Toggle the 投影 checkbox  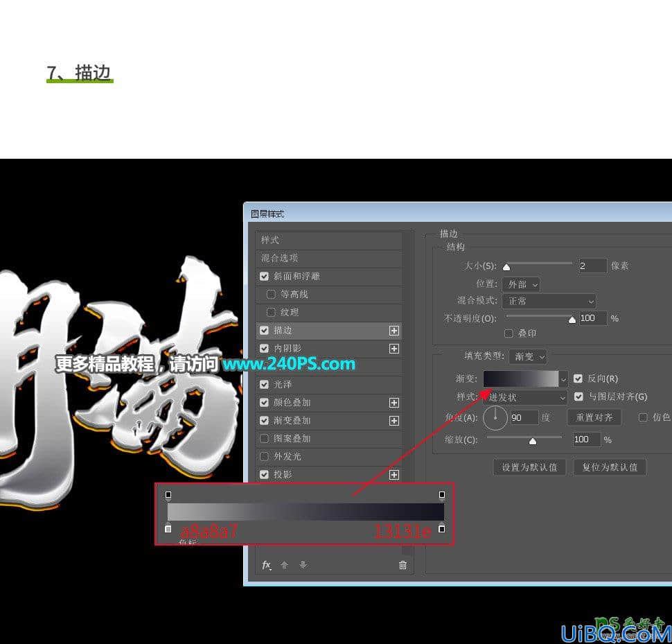264,474
